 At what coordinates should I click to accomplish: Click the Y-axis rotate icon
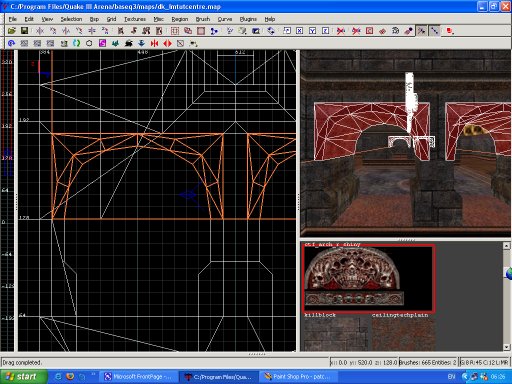coord(79,31)
